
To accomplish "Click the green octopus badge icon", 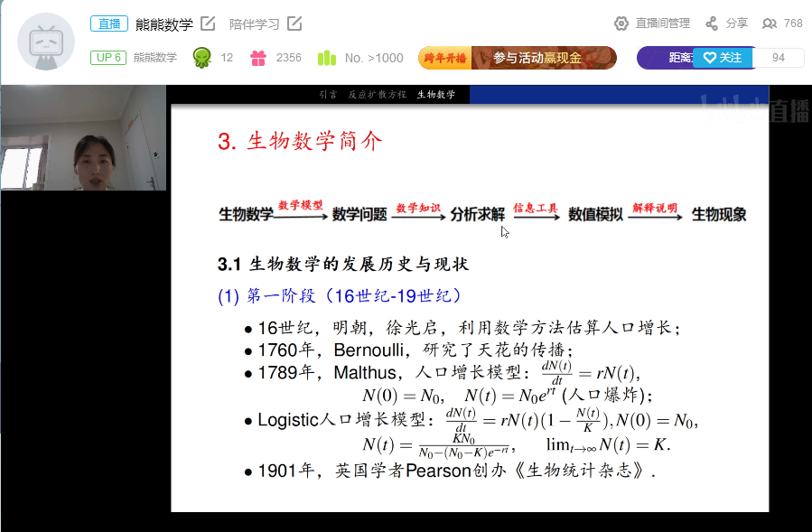I will pyautogui.click(x=202, y=58).
